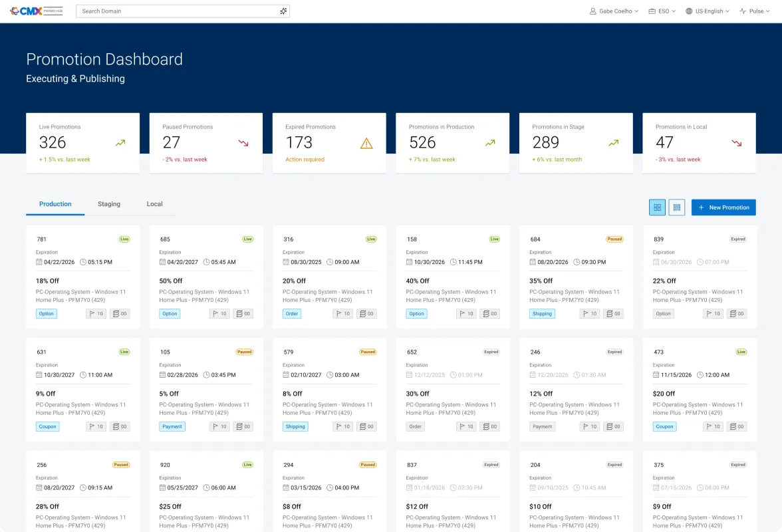Viewport: 782px width, 532px height.
Task: Click the promotion number 294
Action: [x=289, y=465]
